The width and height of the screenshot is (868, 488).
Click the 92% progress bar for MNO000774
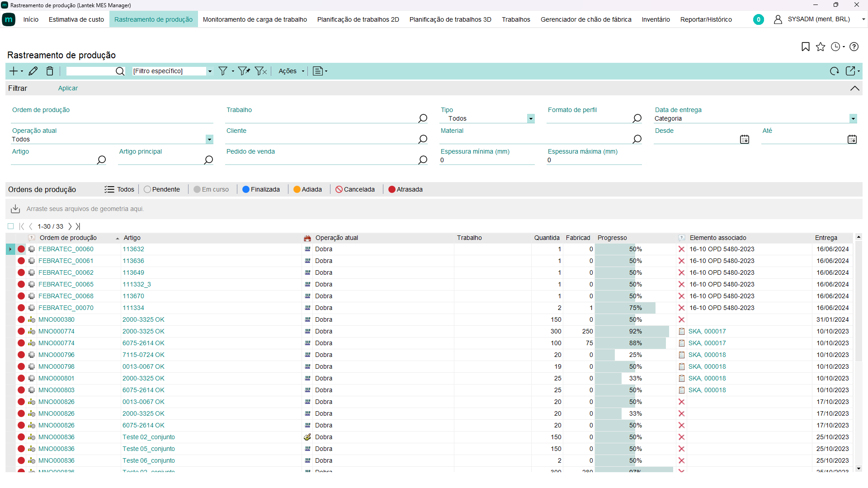[635, 331]
